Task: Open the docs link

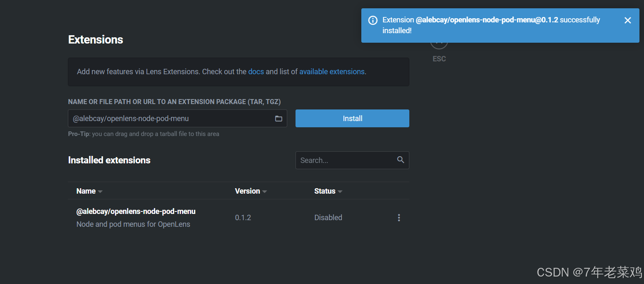Action: (x=256, y=72)
